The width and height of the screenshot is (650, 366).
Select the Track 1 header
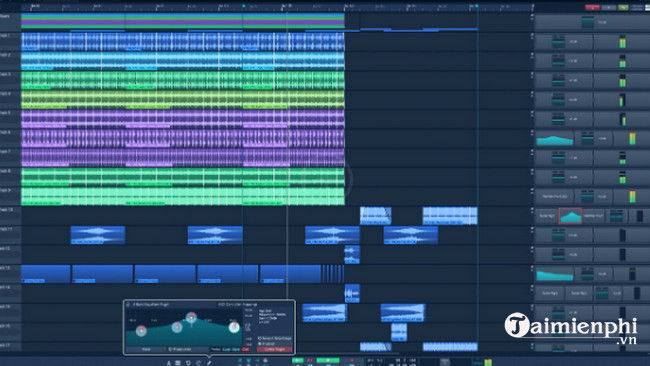tap(10, 42)
